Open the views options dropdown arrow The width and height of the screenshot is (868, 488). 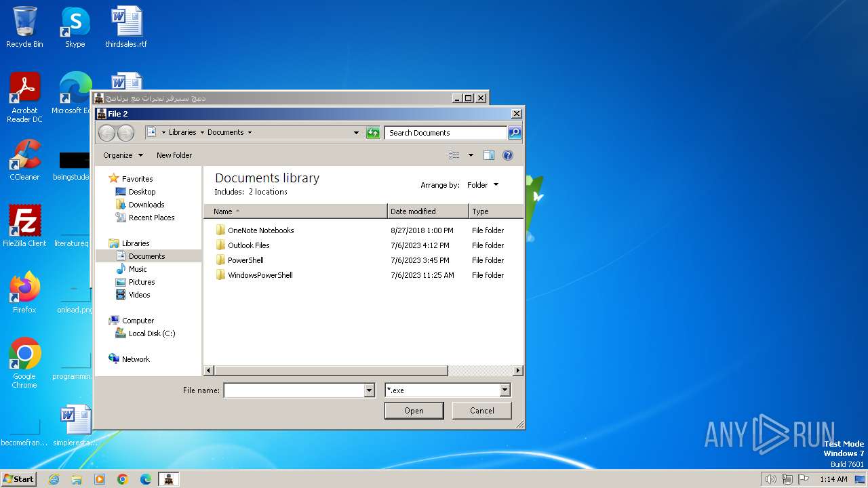coord(471,155)
